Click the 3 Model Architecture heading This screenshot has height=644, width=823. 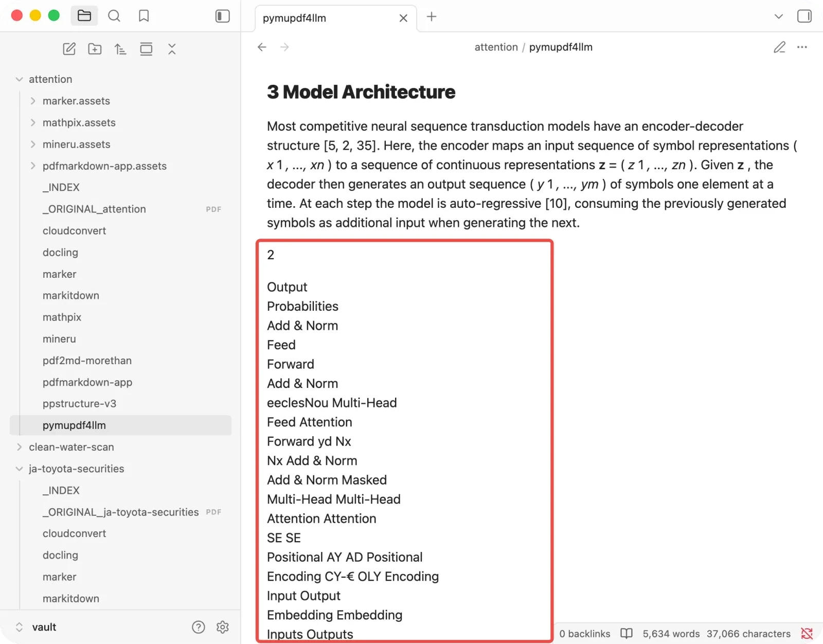(x=361, y=92)
